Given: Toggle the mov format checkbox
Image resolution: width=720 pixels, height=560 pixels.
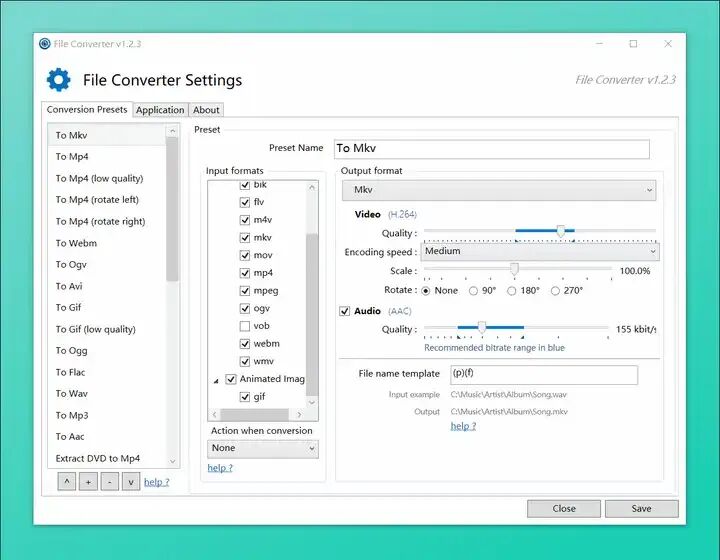Looking at the screenshot, I should (245, 255).
